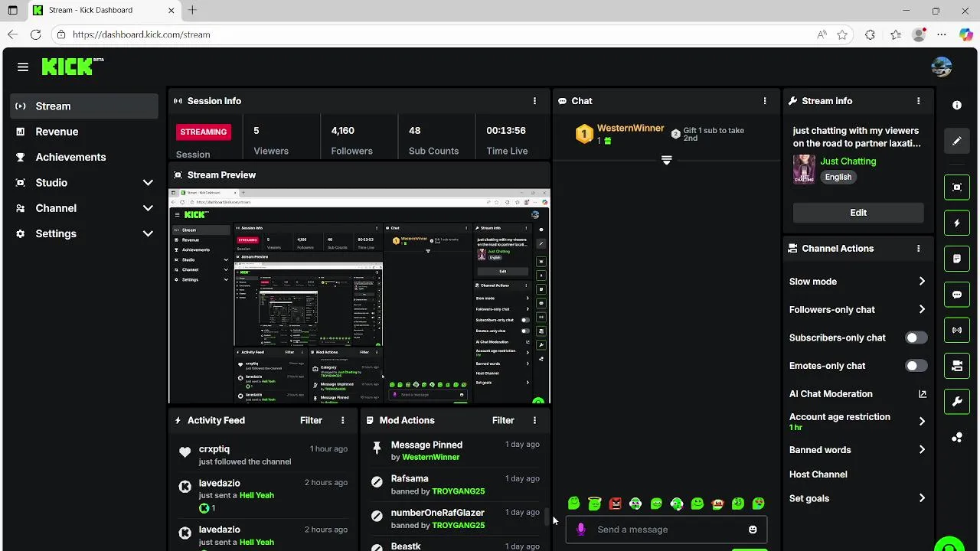Open Banned words arrow
Viewport: 980px width, 551px height.
point(922,450)
